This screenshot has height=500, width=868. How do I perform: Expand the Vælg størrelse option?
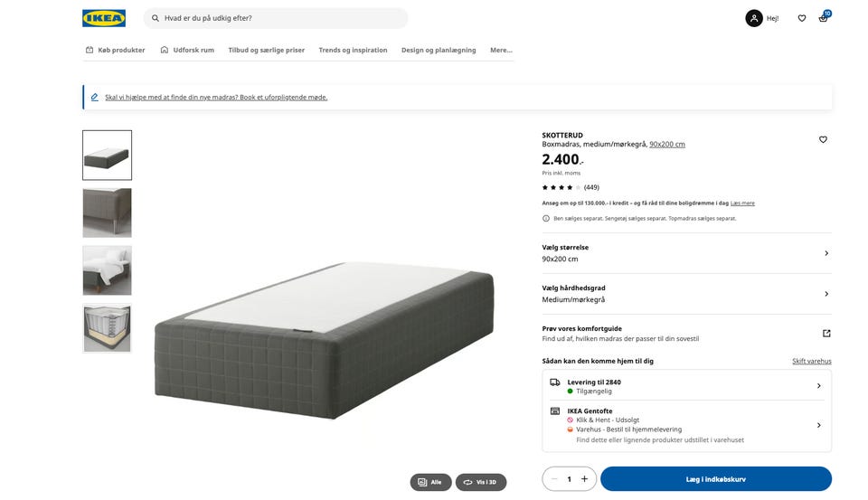tap(826, 253)
